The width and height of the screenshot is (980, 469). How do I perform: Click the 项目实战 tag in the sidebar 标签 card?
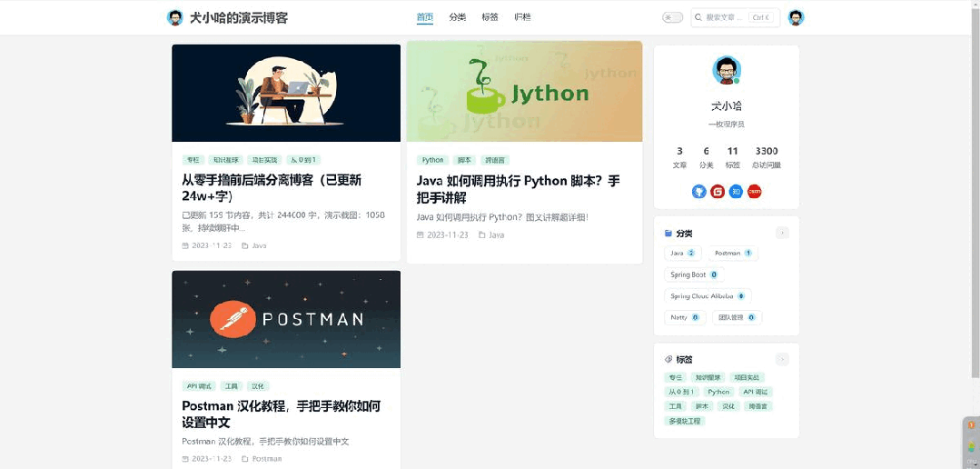[747, 378]
